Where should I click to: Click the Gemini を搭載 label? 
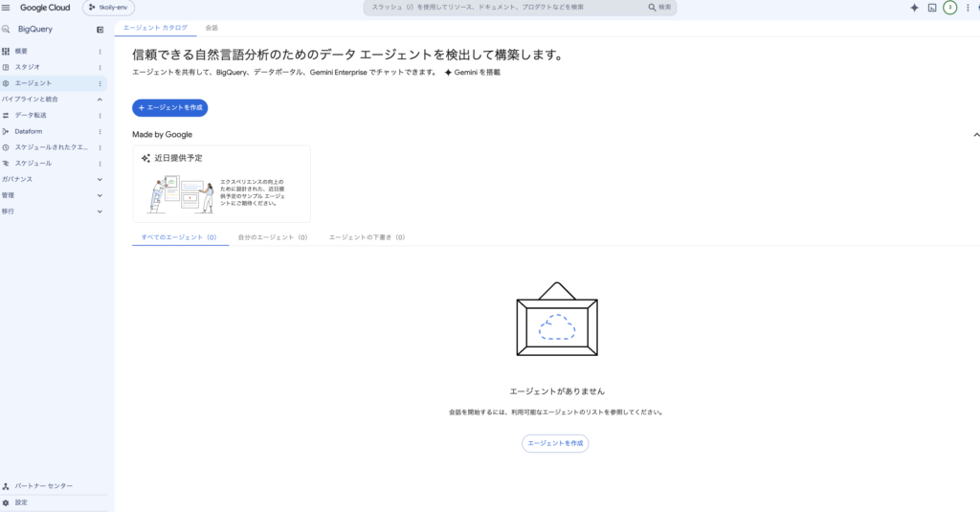click(473, 73)
